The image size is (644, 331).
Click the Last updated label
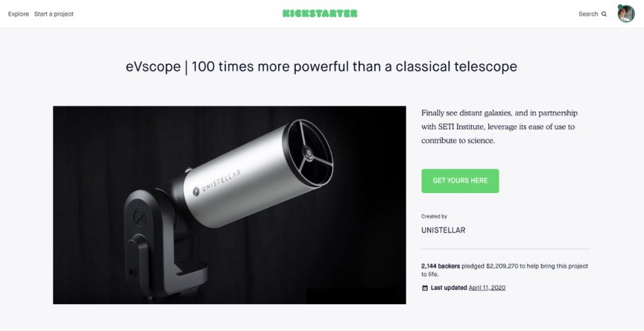449,288
